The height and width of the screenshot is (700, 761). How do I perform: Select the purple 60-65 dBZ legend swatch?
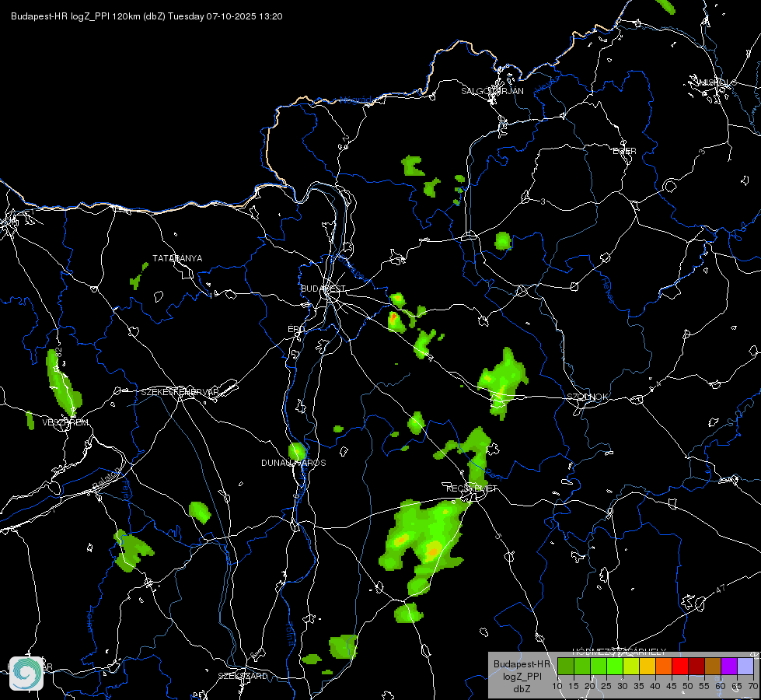click(x=729, y=667)
